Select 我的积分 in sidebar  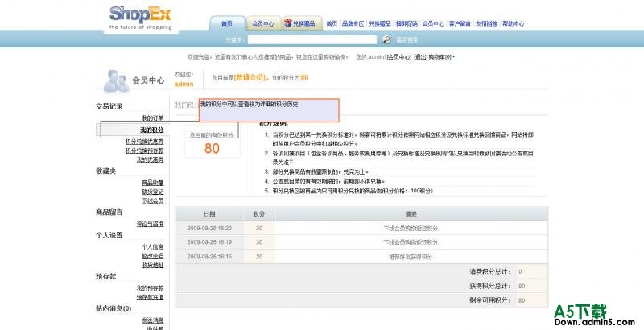click(x=151, y=130)
